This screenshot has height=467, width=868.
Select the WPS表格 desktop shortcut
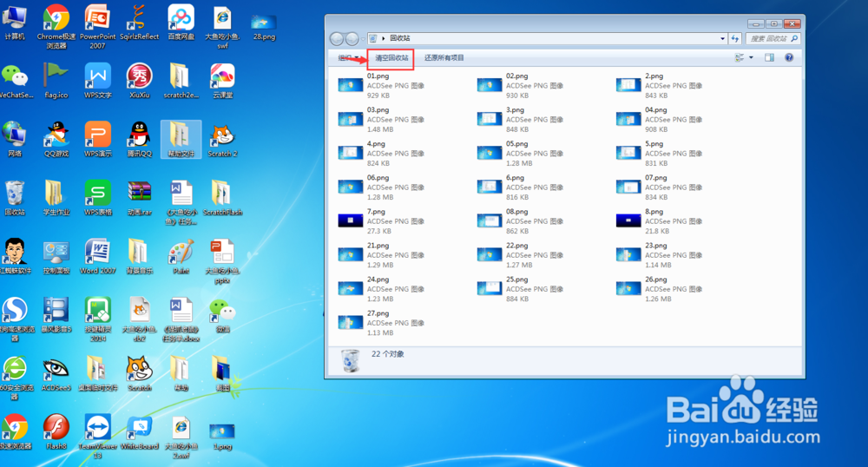pos(98,198)
